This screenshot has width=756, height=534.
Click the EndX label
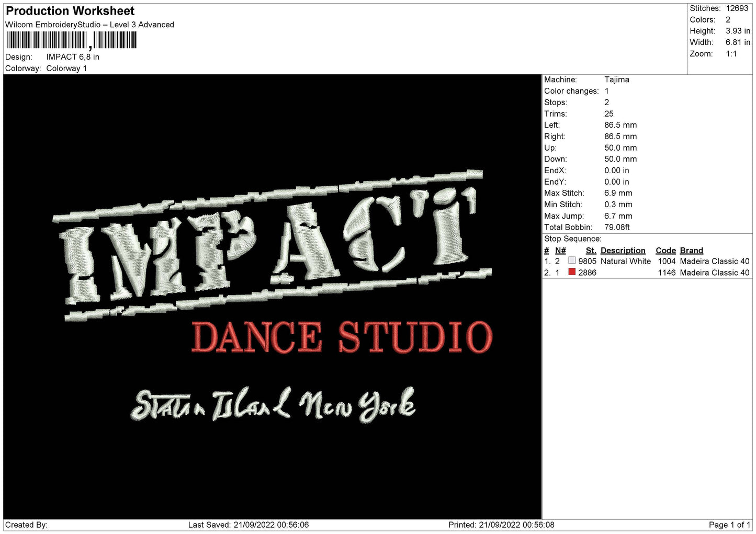click(x=555, y=171)
